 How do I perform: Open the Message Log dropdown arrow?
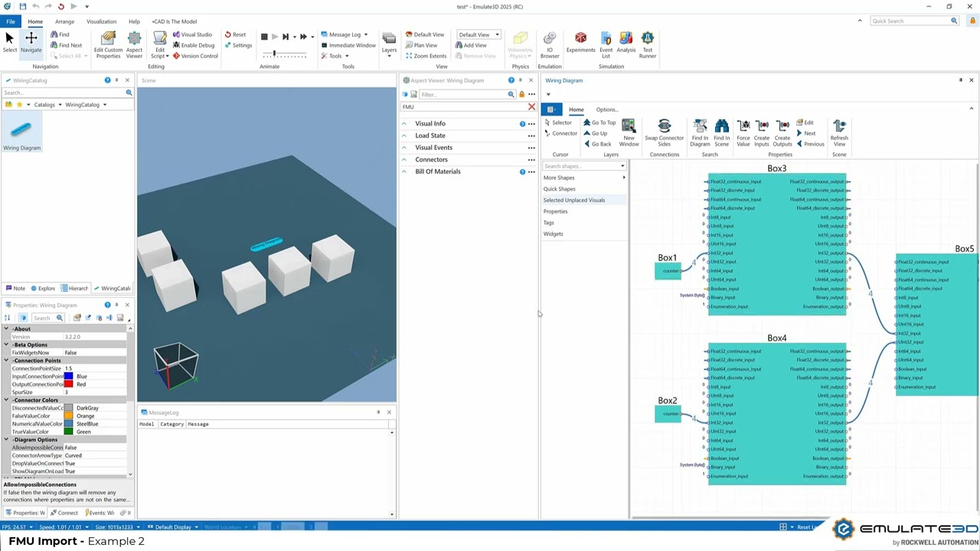366,34
